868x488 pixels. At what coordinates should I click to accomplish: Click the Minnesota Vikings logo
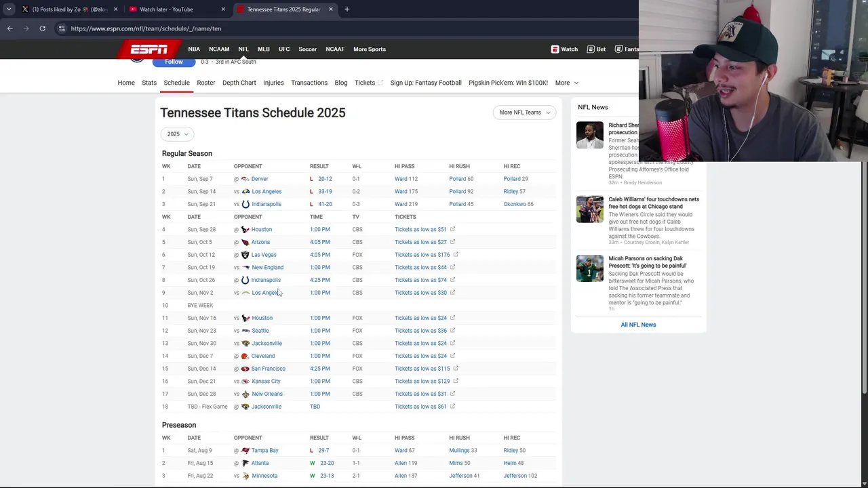[245, 476]
